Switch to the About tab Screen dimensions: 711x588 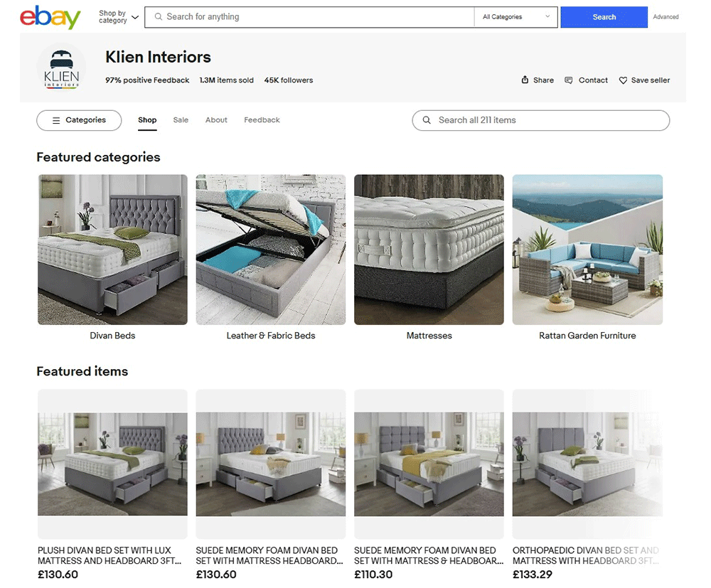tap(216, 120)
